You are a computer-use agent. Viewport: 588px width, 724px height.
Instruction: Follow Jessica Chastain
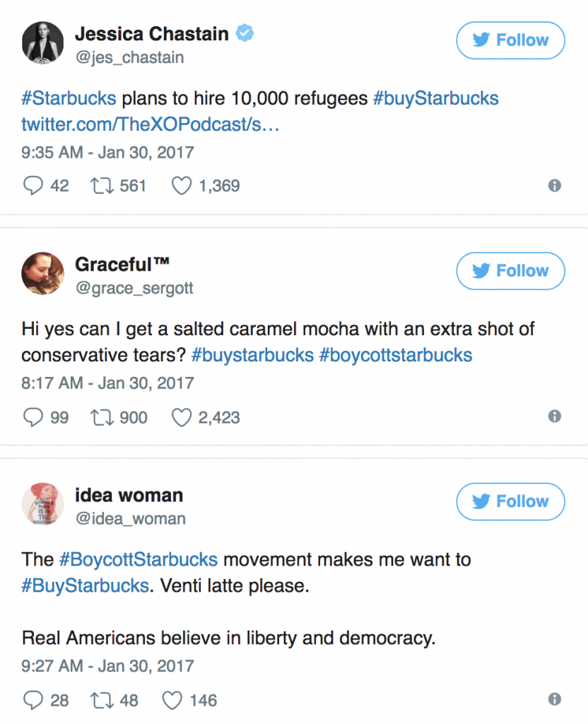point(510,40)
